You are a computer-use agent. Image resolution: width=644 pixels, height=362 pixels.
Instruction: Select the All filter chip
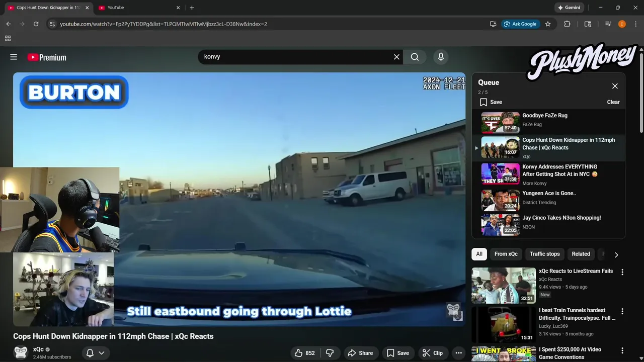click(479, 254)
